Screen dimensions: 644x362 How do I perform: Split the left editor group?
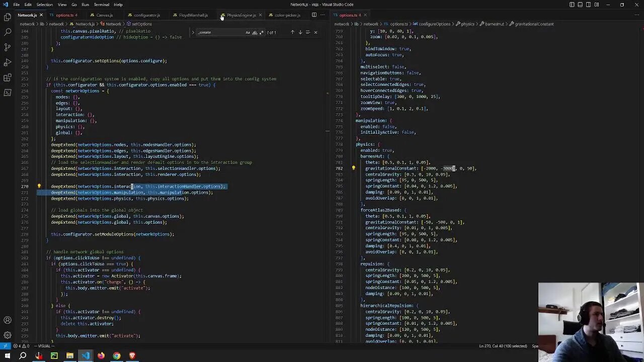coord(314,15)
